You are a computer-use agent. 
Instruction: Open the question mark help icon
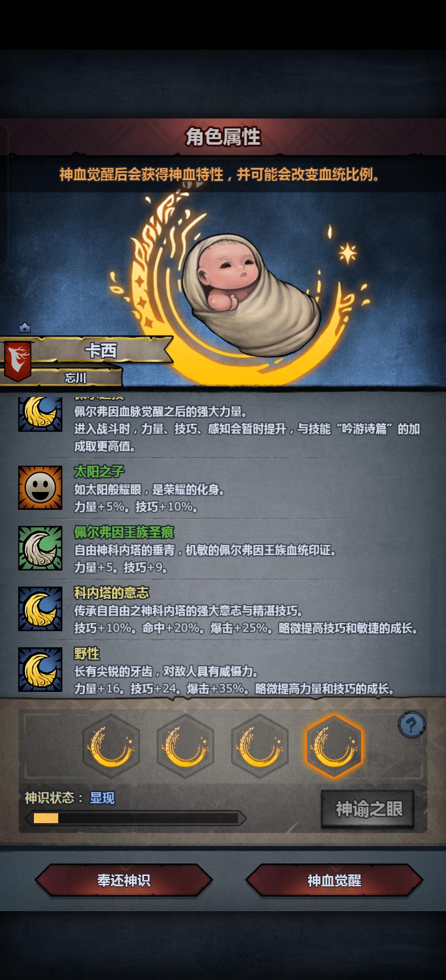(412, 724)
